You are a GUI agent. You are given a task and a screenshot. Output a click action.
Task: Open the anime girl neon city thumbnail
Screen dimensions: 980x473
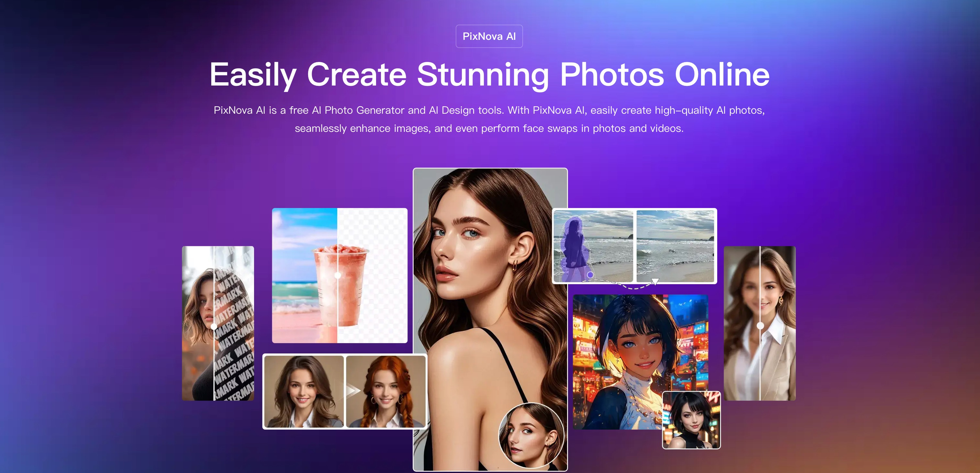pyautogui.click(x=640, y=362)
